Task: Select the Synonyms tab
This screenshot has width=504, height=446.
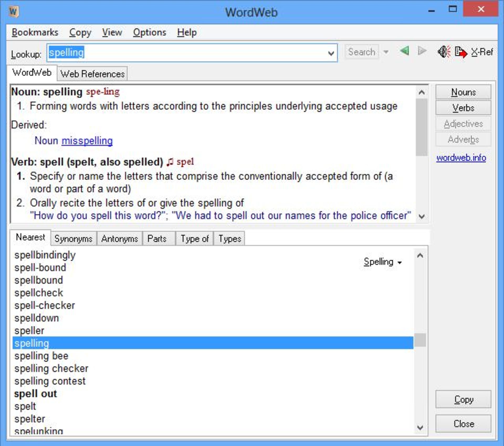Action: (73, 238)
